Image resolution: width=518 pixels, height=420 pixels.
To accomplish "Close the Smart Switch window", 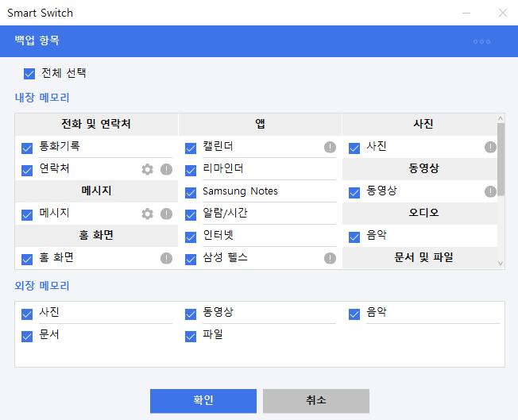I will 503,13.
